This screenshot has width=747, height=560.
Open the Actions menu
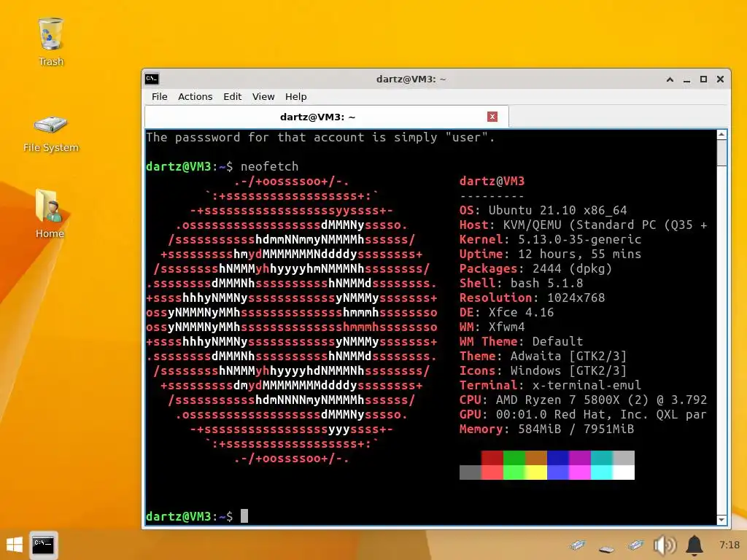[196, 97]
